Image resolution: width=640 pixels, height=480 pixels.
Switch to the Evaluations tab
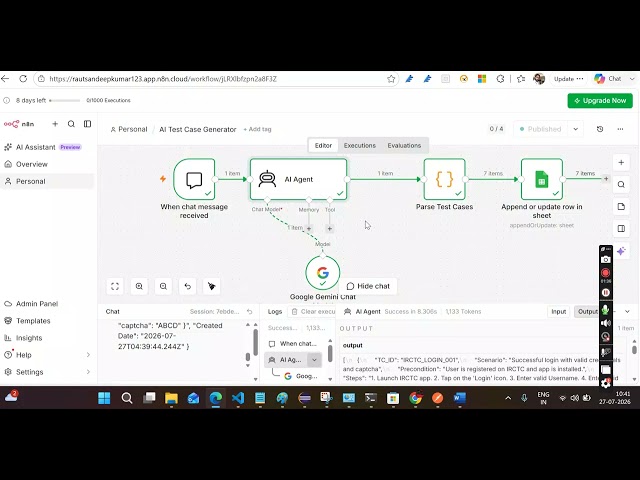(x=404, y=145)
